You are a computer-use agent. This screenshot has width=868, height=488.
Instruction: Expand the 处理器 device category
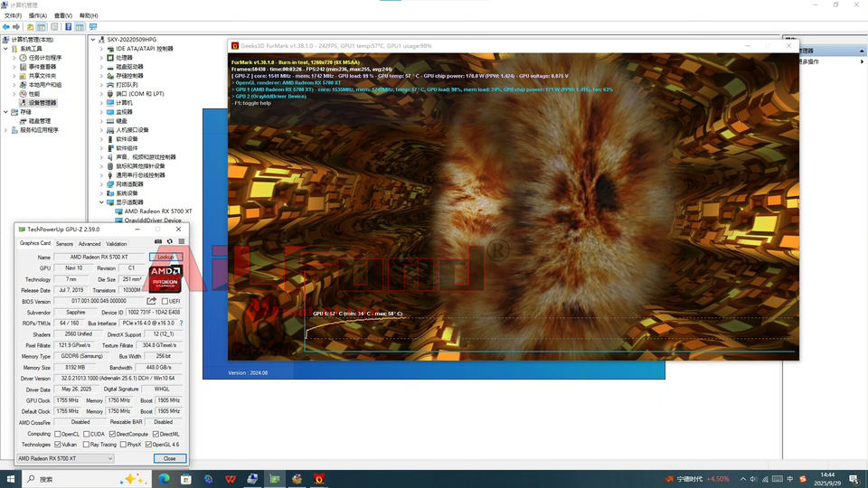(x=102, y=57)
